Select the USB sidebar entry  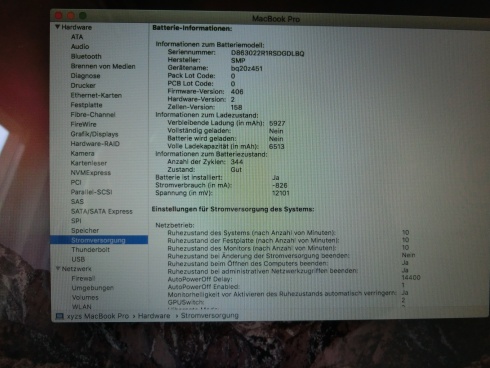78,259
